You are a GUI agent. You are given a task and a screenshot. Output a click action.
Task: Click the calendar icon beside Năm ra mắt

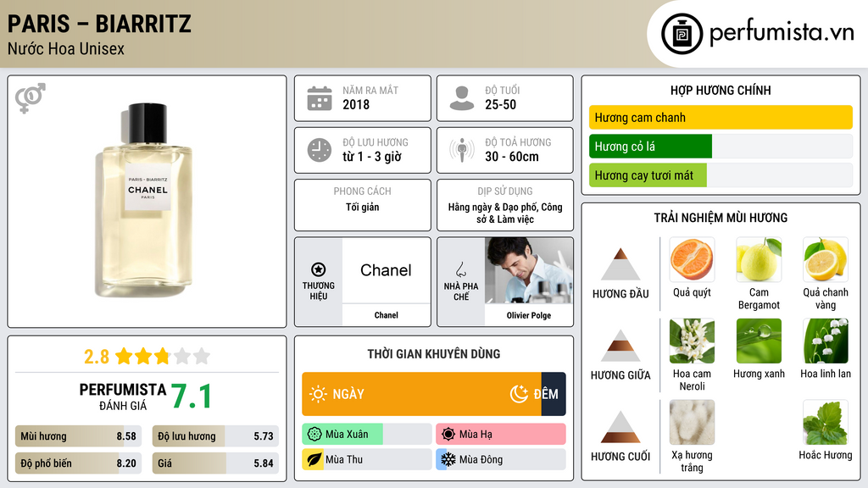click(x=319, y=98)
